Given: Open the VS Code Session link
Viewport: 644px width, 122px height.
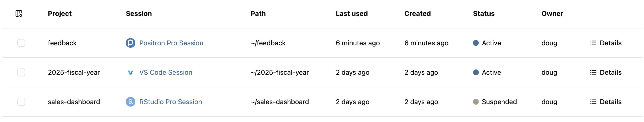Looking at the screenshot, I should 165,72.
